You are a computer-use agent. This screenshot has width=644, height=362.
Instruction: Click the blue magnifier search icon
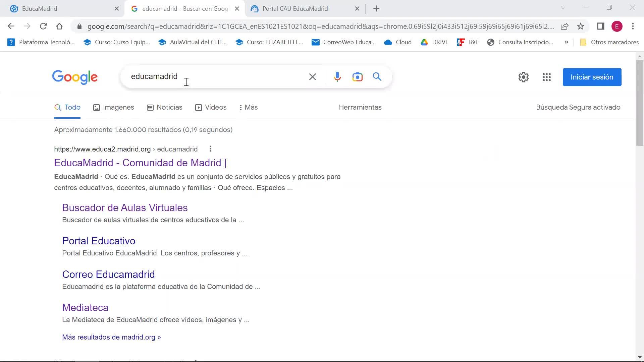tap(377, 77)
